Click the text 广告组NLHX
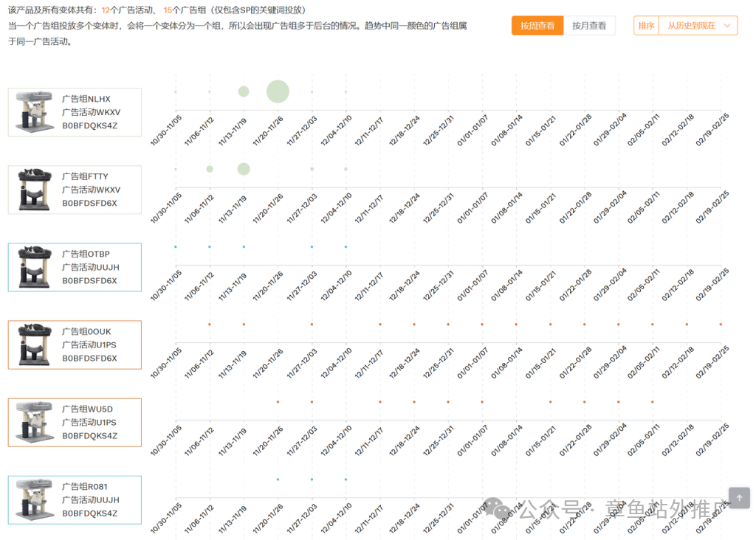This screenshot has width=756, height=540. (86, 99)
